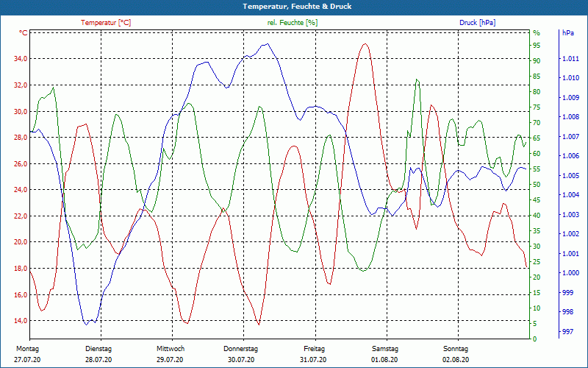This screenshot has width=588, height=368.
Task: Click the '1.011' pressure axis value
Action: click(570, 59)
